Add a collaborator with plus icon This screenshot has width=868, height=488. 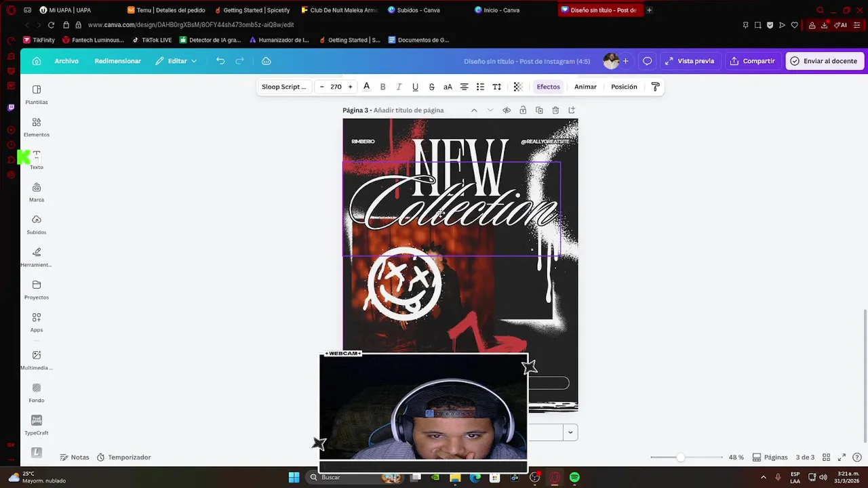[625, 61]
